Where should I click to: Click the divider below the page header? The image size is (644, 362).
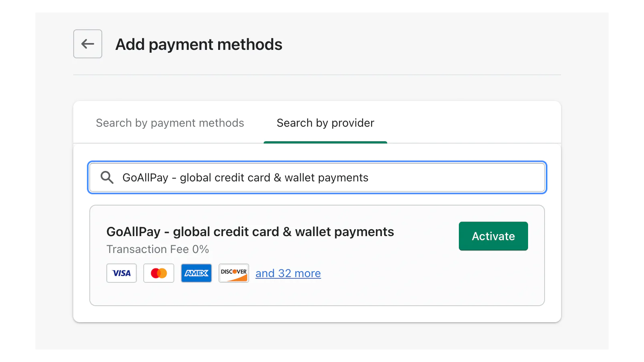[x=317, y=75]
